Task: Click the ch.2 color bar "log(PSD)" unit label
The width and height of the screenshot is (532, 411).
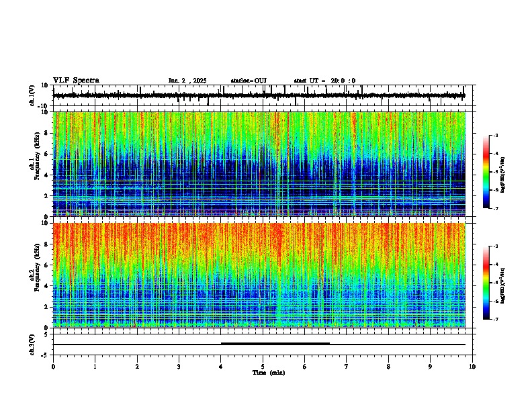Action: click(x=503, y=285)
